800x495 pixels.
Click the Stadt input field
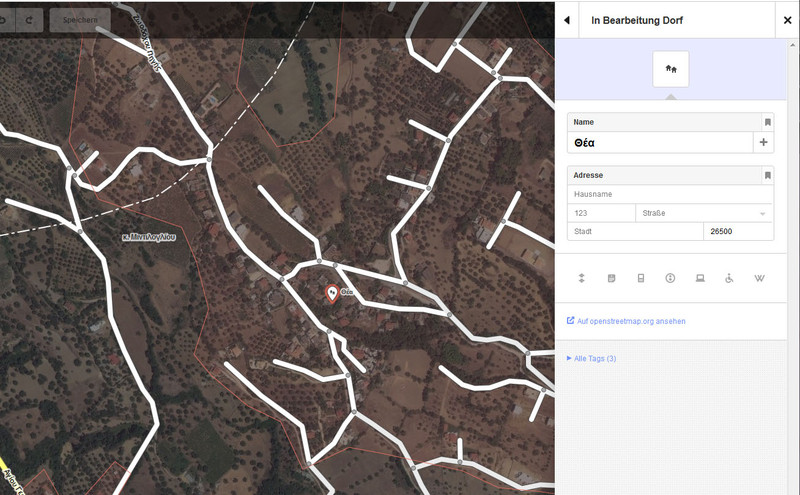click(x=635, y=231)
